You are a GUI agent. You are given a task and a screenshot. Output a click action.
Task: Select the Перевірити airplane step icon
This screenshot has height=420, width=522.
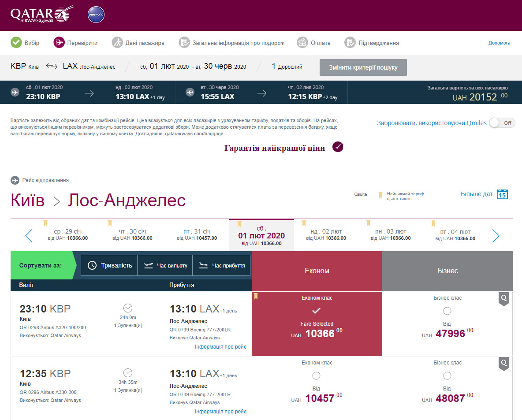click(59, 43)
